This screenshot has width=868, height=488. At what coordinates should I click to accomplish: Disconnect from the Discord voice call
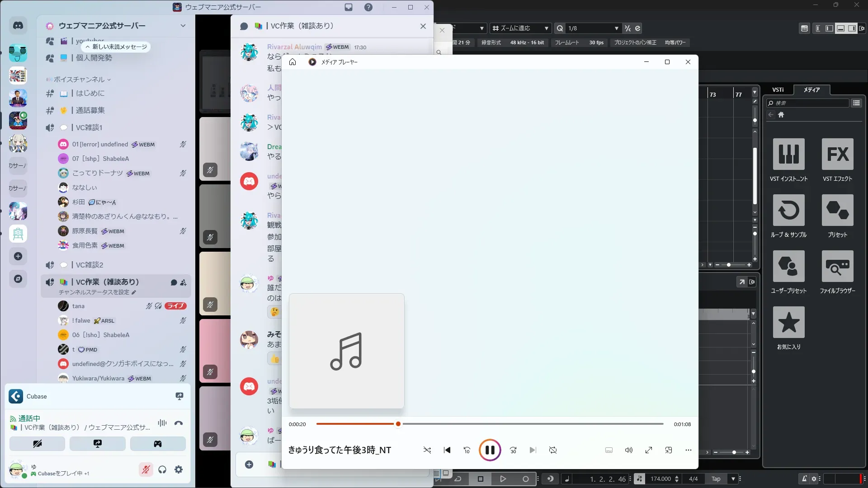click(179, 423)
